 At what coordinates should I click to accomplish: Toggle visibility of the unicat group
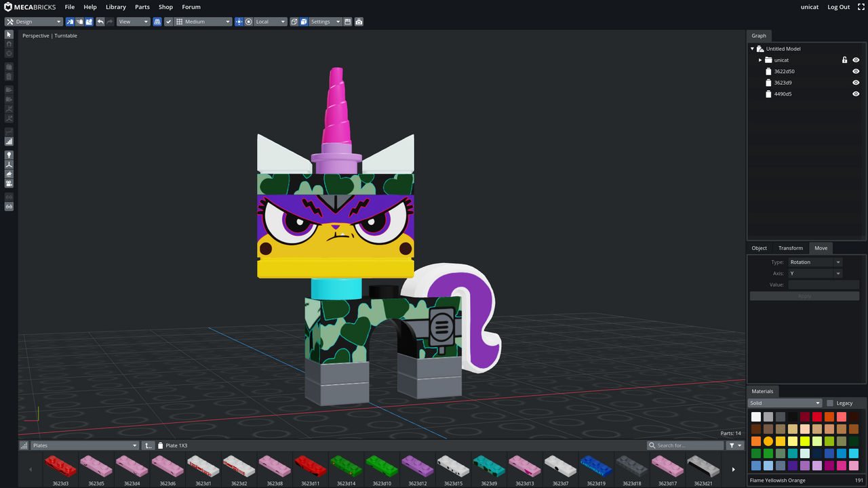[x=856, y=60]
